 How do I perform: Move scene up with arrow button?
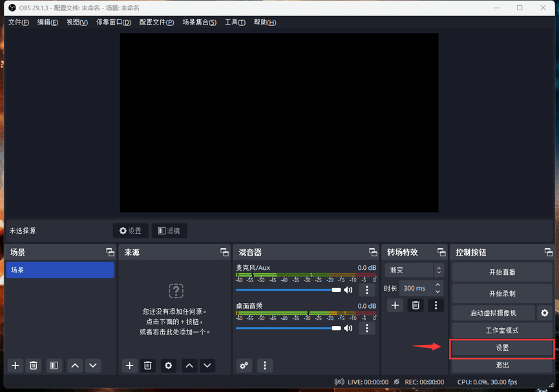(x=75, y=366)
